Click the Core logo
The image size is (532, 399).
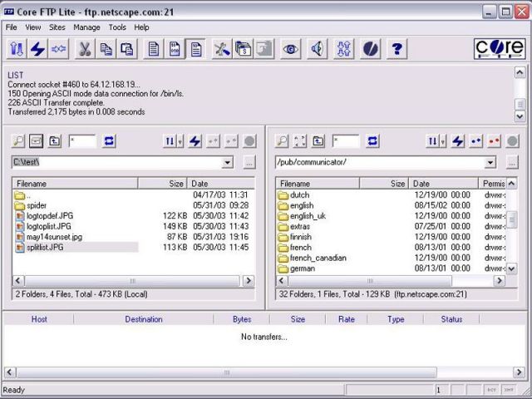click(500, 49)
